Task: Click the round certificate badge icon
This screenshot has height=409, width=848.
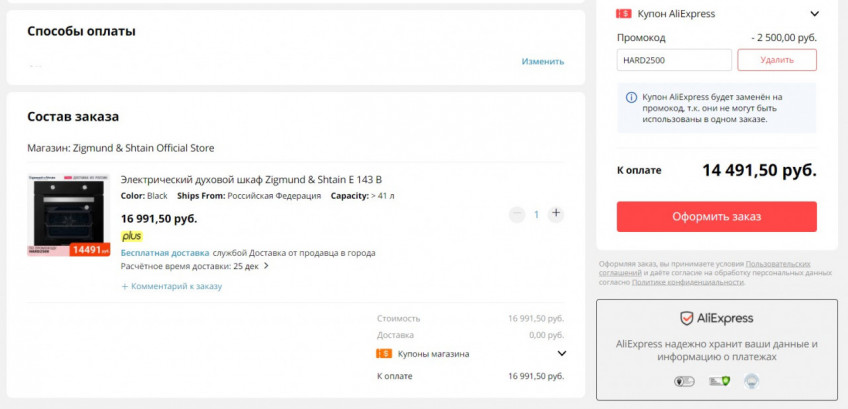Action: coord(750,381)
